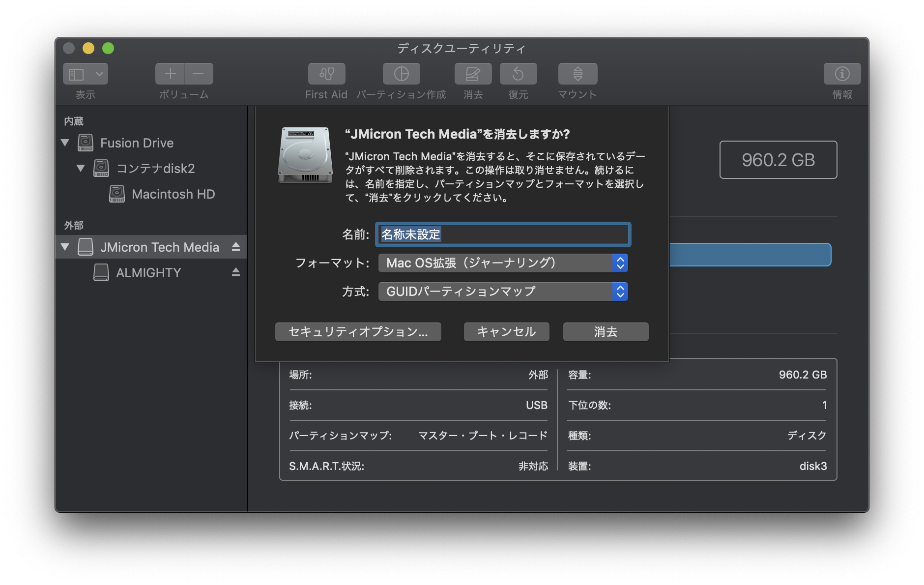Screen dimensions: 924x585
Task: Click the セキュリティオプション... button
Action: click(358, 332)
